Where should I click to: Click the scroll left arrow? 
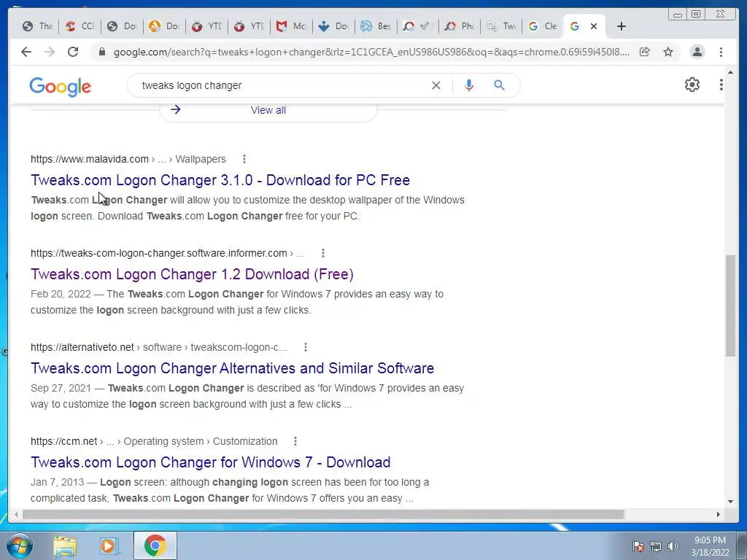pos(16,514)
